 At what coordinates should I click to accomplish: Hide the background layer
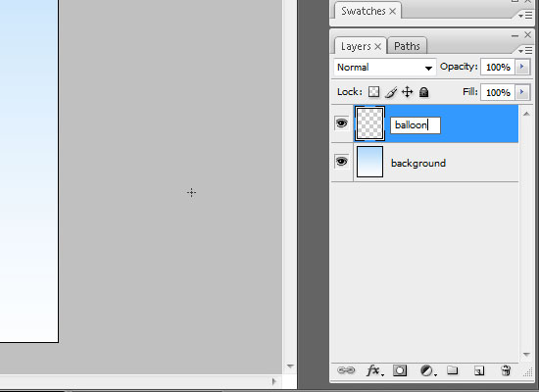(341, 162)
